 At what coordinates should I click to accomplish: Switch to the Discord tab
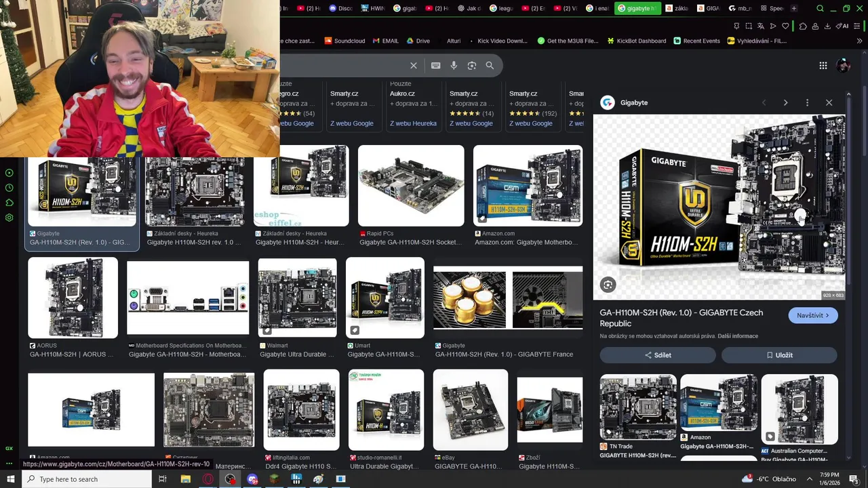[x=340, y=8]
